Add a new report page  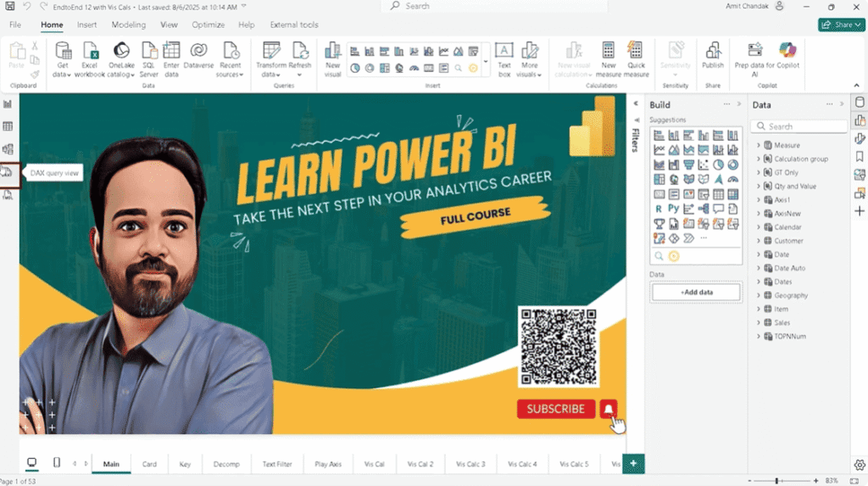point(633,463)
